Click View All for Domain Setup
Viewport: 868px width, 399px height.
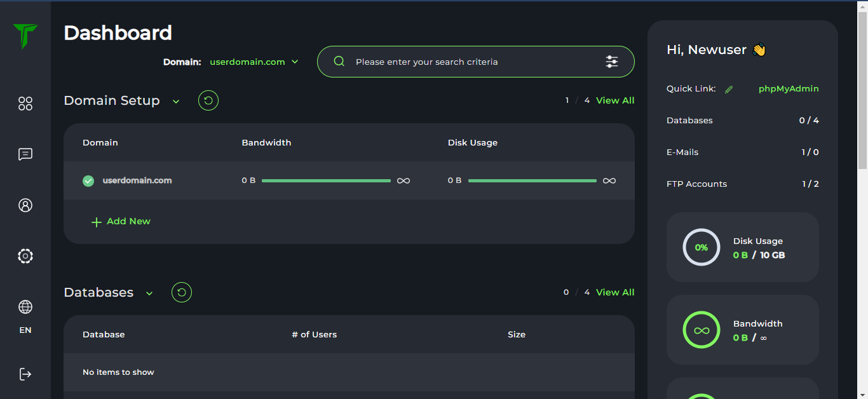pyautogui.click(x=614, y=100)
